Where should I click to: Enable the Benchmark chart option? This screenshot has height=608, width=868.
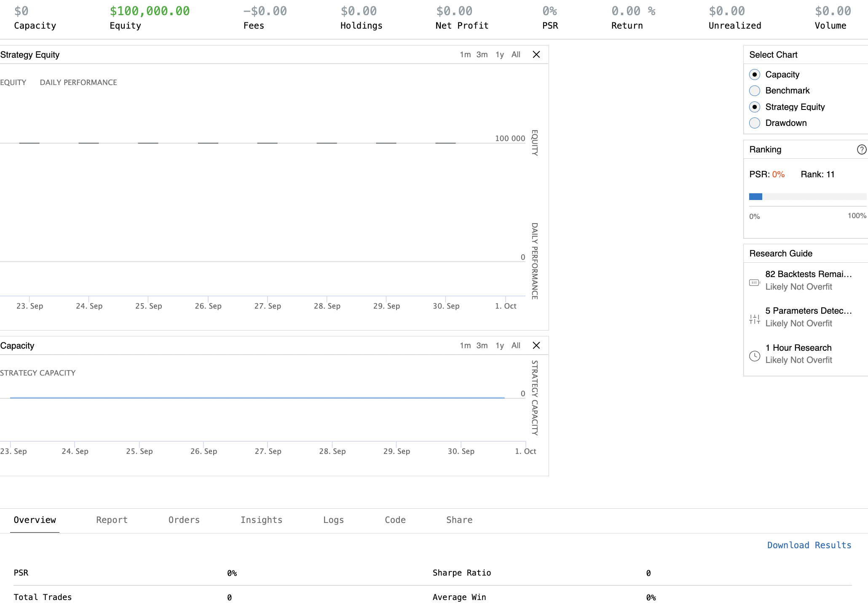pyautogui.click(x=755, y=91)
